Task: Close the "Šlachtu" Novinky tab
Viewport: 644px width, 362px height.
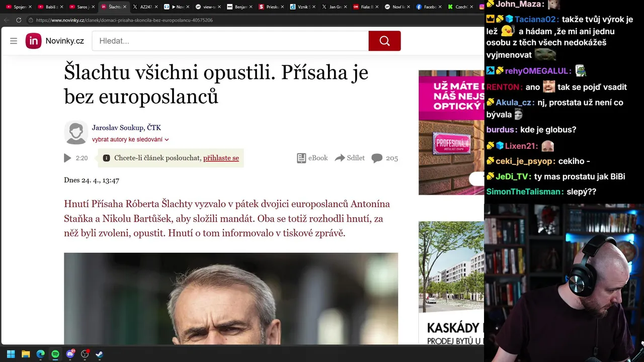Action: (124, 7)
